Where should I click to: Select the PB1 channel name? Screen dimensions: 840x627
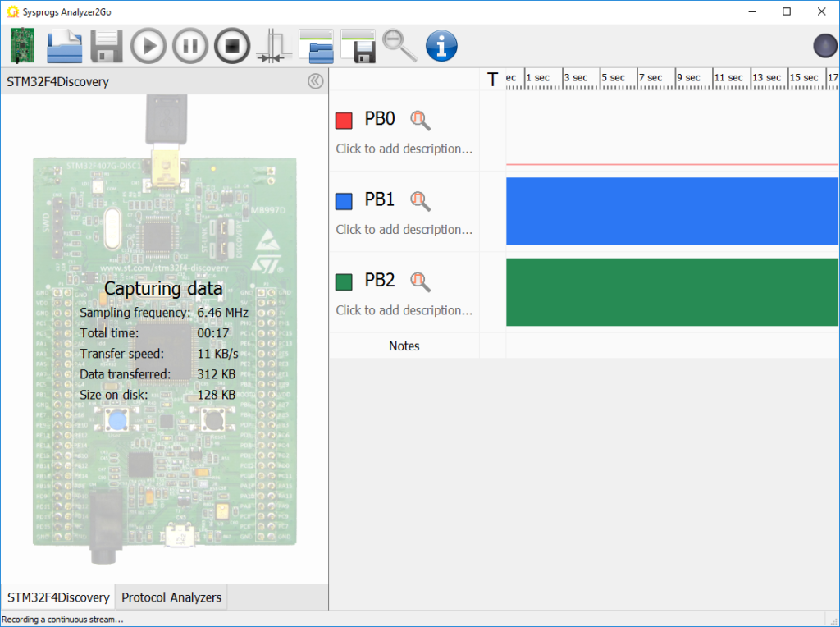380,199
